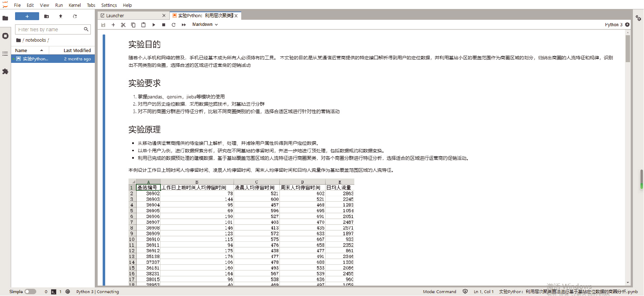Run the selected cell
Screen dimensions: 644x296
154,25
